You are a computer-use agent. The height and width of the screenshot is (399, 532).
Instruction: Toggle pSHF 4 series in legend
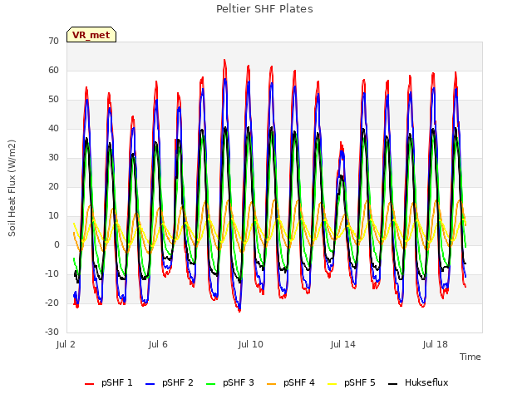pos(291,382)
